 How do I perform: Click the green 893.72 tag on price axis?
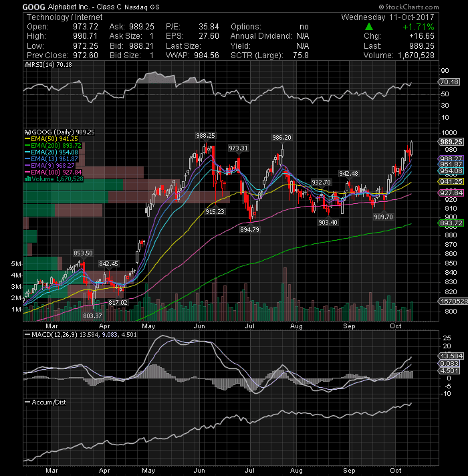[451, 223]
